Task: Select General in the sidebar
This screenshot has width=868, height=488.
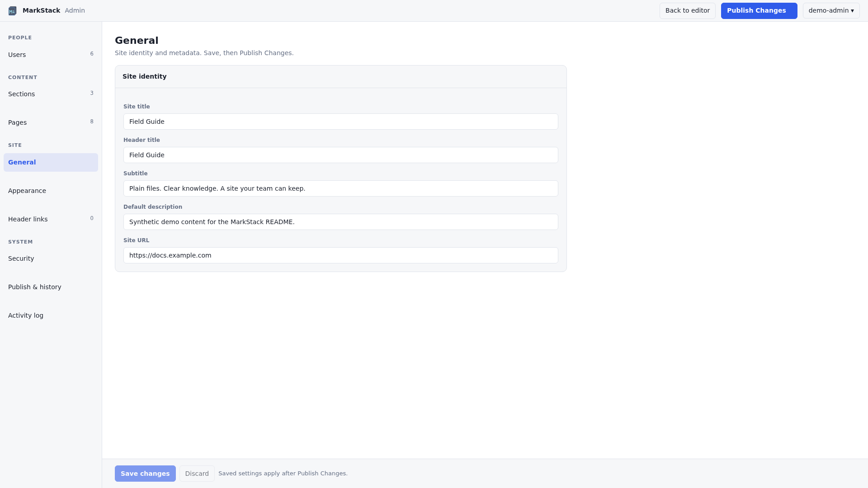Action: tap(51, 162)
